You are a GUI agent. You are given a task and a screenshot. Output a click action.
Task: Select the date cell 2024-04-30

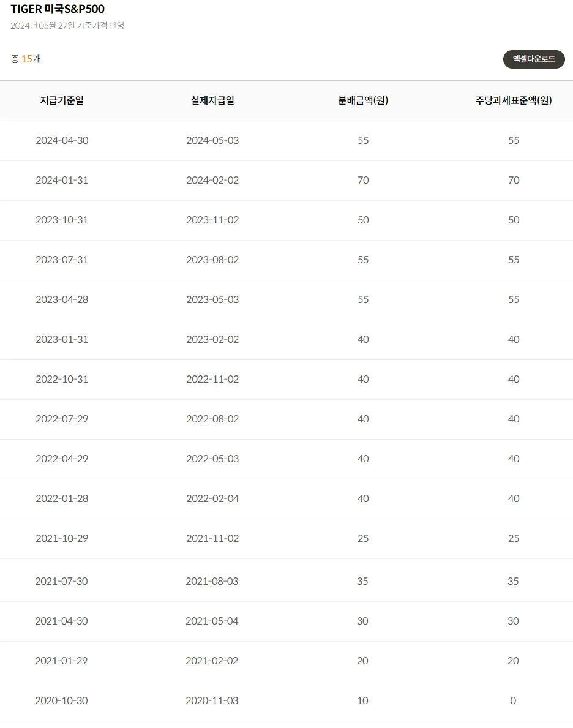click(x=62, y=140)
